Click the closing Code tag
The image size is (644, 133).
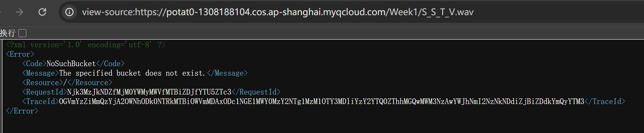pyautogui.click(x=110, y=64)
